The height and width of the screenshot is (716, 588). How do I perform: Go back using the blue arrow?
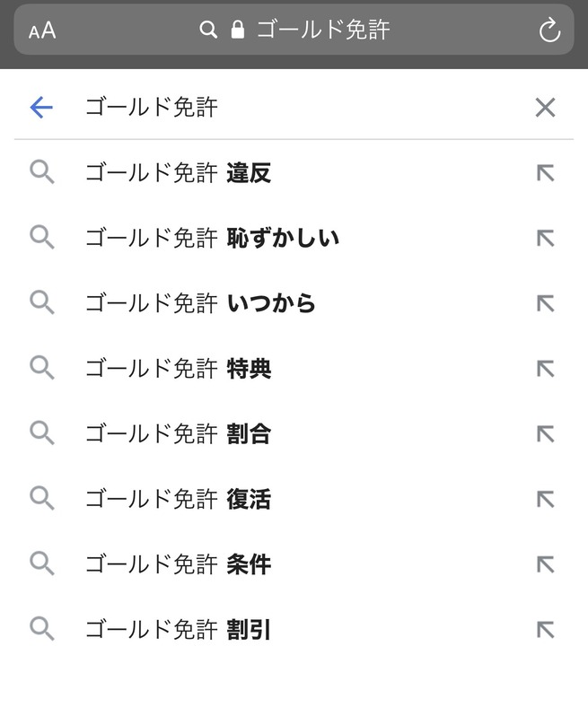pos(41,108)
